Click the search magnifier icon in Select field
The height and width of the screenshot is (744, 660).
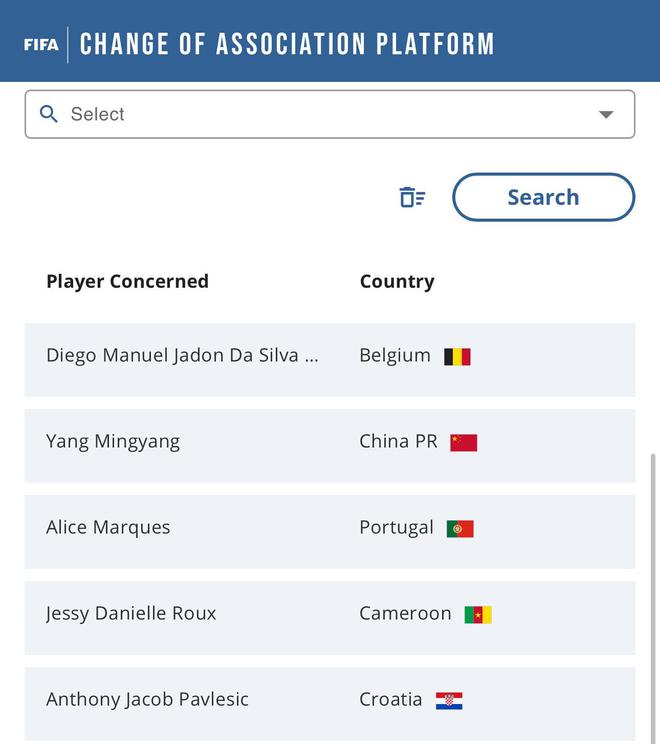[48, 114]
